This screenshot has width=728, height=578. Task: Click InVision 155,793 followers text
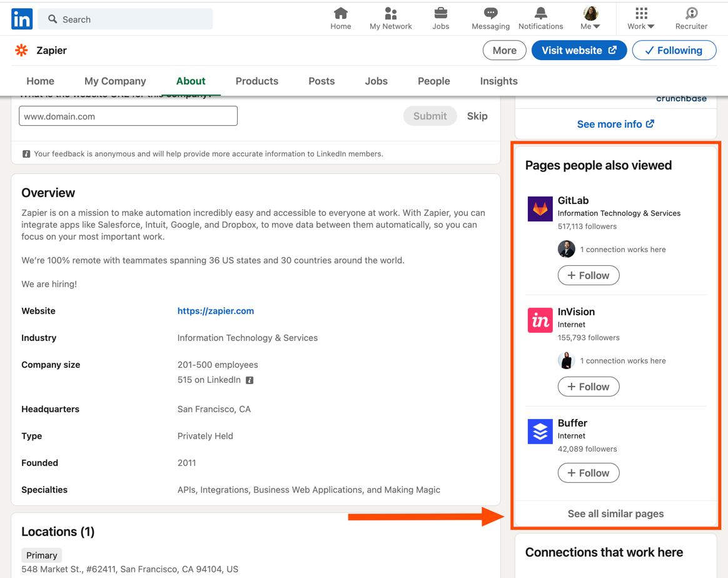click(x=589, y=338)
